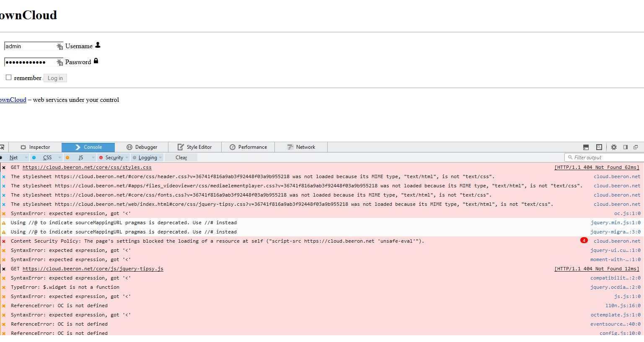Image resolution: width=644 pixels, height=342 pixels.
Task: Click the password manager icon in Username field
Action: (x=59, y=47)
